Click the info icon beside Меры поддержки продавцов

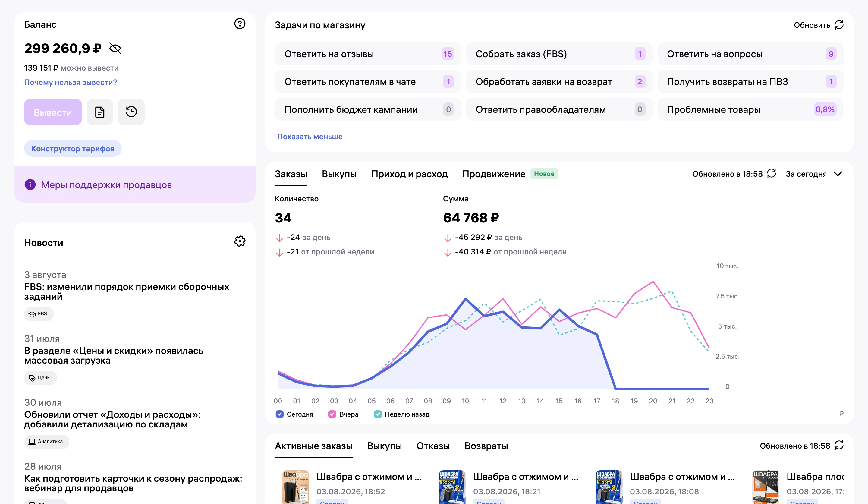click(x=30, y=185)
